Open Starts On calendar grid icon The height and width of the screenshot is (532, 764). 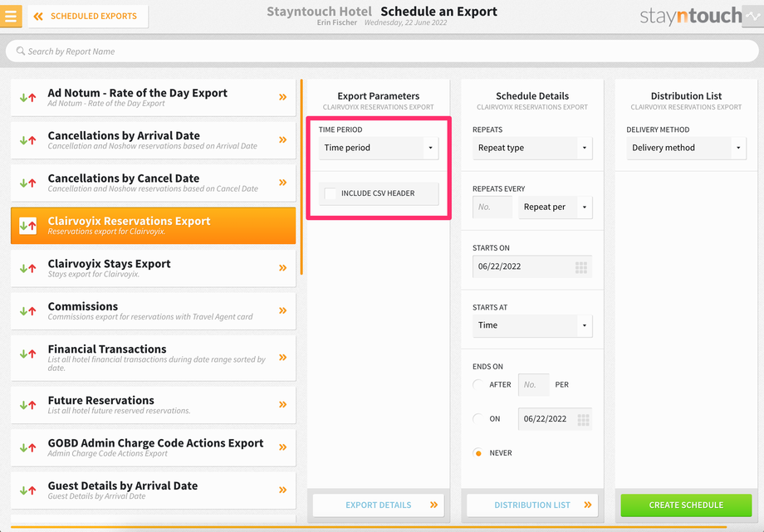pos(580,267)
